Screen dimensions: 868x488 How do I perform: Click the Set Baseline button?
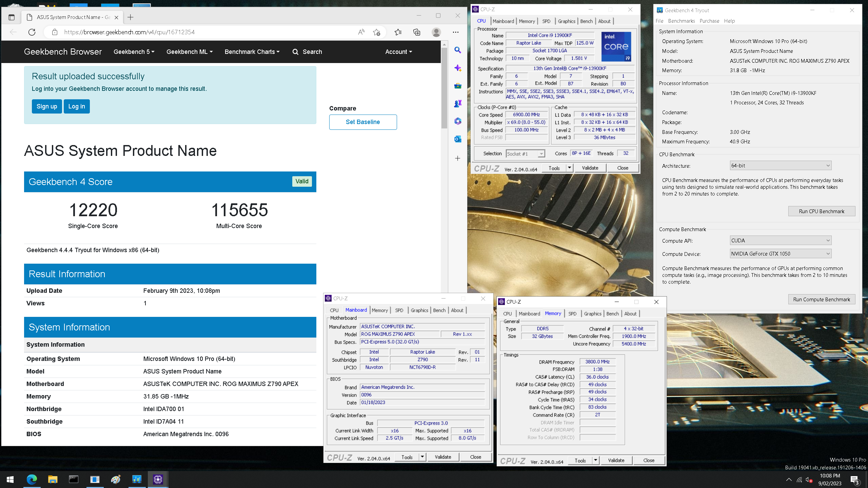(x=363, y=122)
